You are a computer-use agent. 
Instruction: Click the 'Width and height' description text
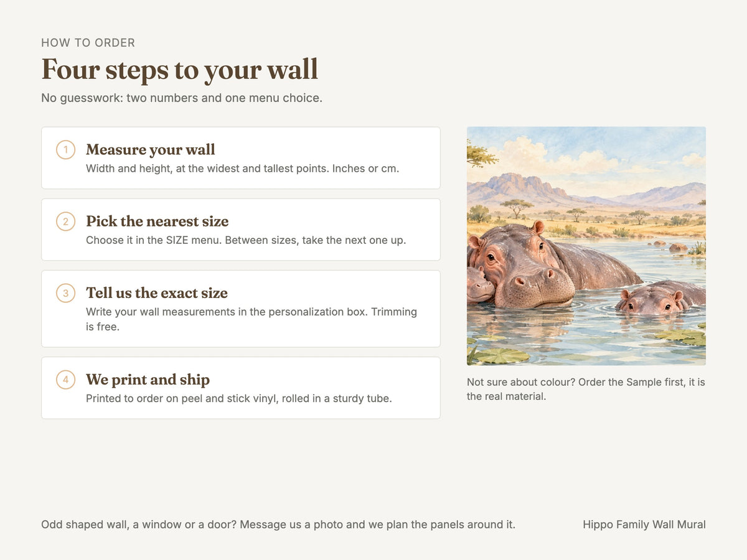tap(243, 169)
